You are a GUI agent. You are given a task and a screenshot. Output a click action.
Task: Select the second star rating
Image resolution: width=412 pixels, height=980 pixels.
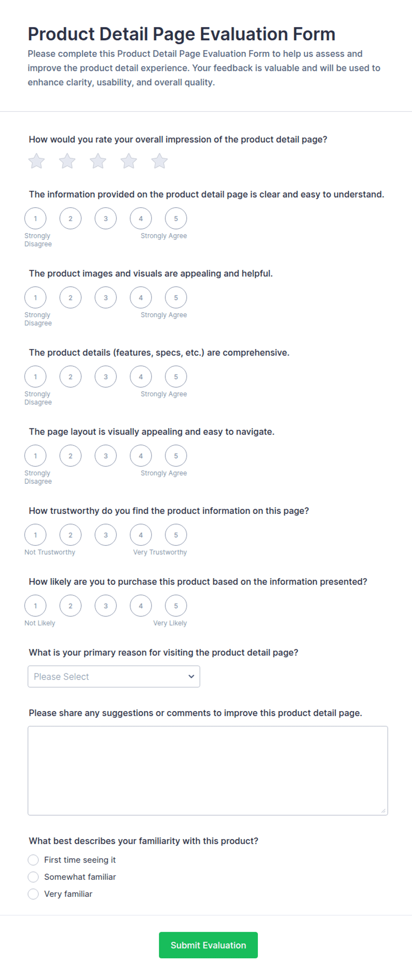[67, 161]
